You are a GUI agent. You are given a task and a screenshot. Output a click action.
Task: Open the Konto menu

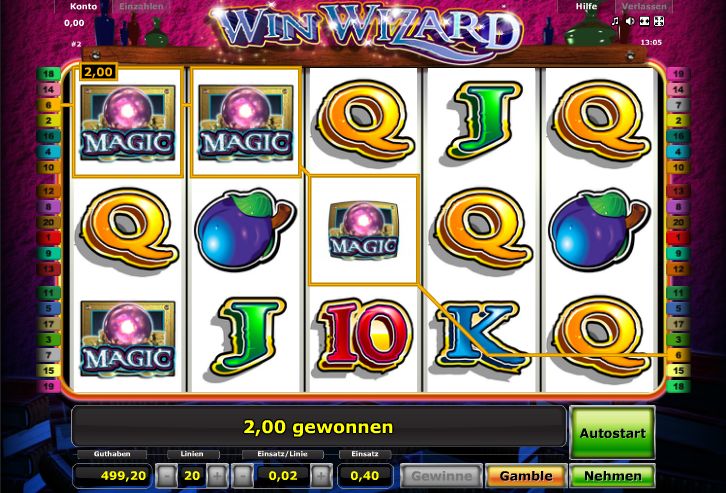tap(83, 6)
